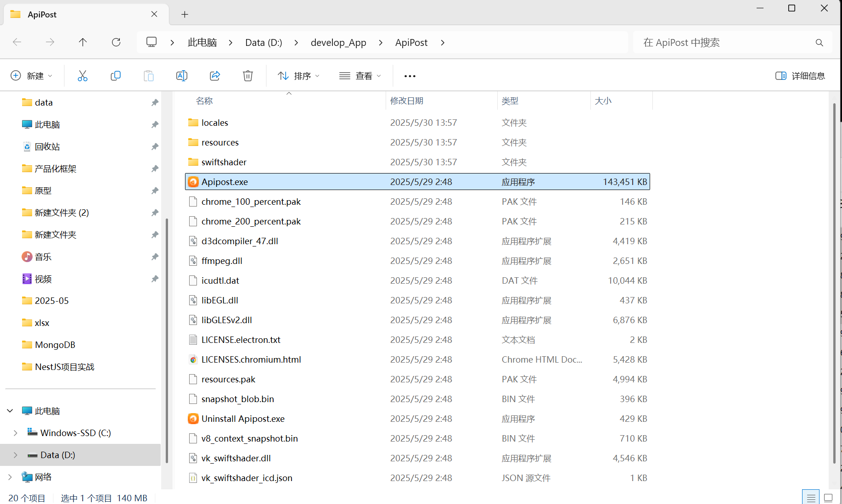Expand the 网络 network node
This screenshot has height=504, width=842.
(x=10, y=477)
